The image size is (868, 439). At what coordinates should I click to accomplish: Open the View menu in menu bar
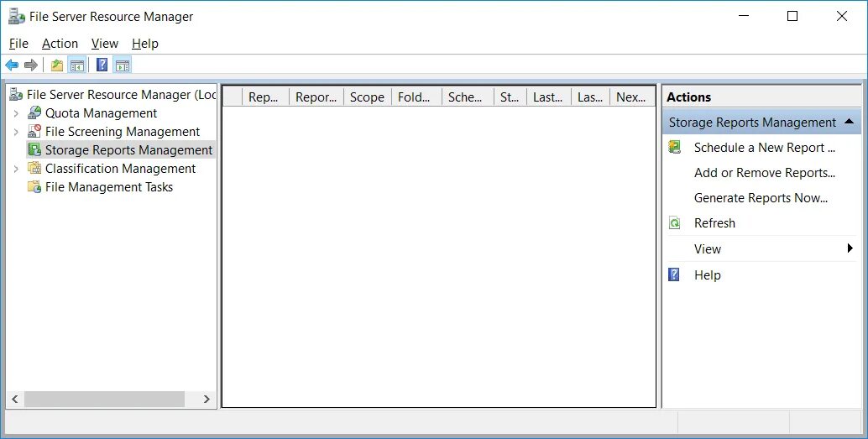point(105,44)
